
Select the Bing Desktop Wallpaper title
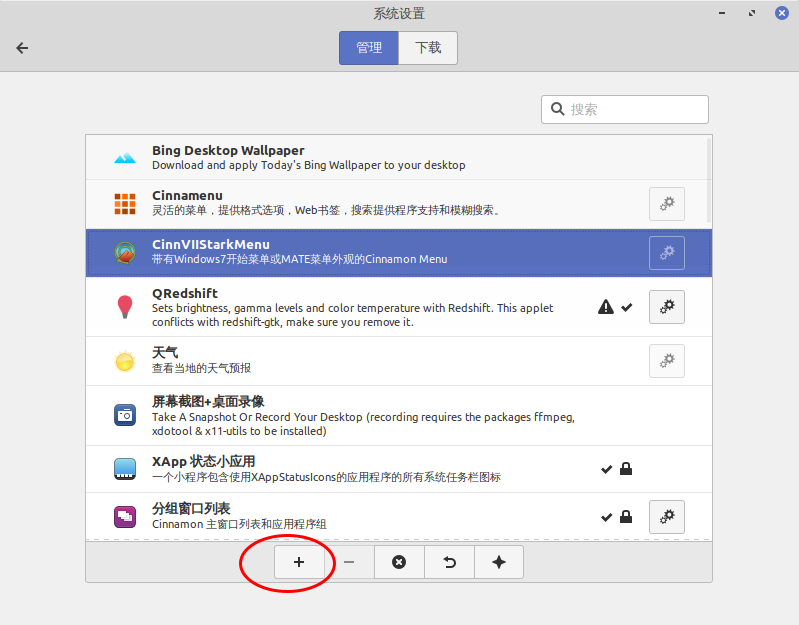[228, 150]
